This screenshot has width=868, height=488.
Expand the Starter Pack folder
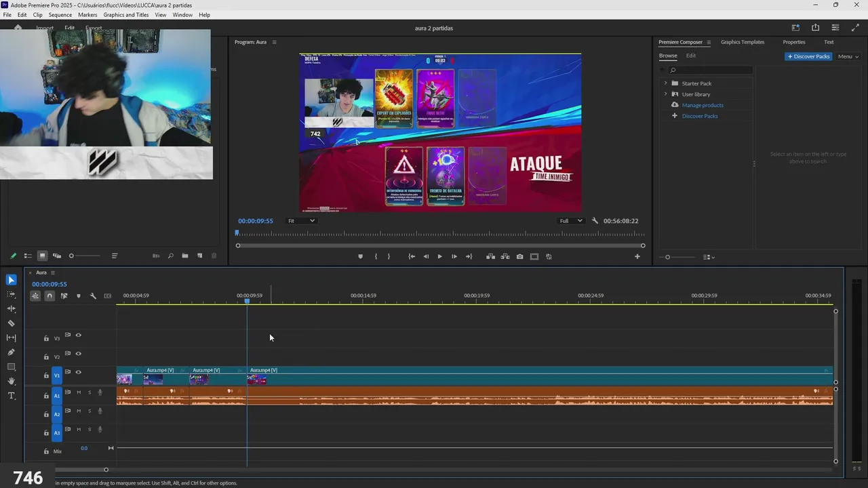click(665, 83)
